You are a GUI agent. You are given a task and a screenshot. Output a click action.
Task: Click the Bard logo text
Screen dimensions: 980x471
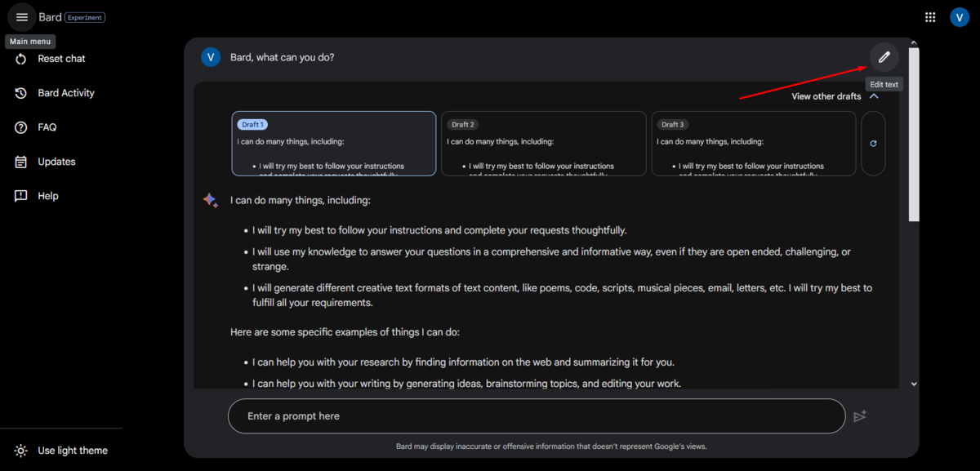point(50,17)
